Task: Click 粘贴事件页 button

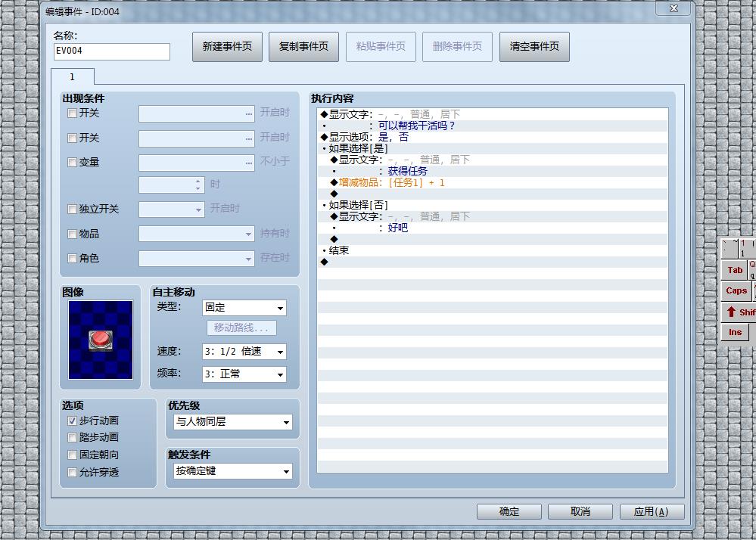Action: click(381, 47)
